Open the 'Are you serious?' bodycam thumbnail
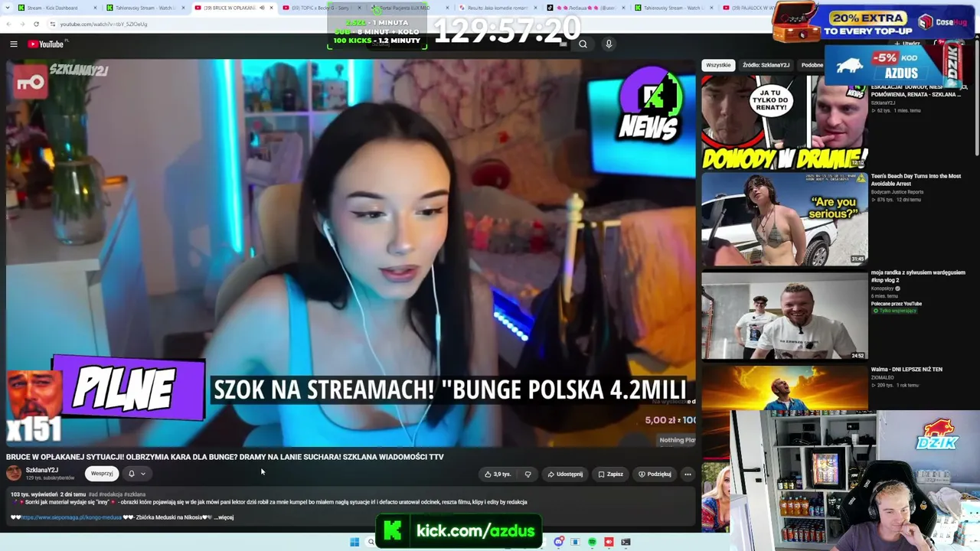The width and height of the screenshot is (980, 551). tap(785, 219)
